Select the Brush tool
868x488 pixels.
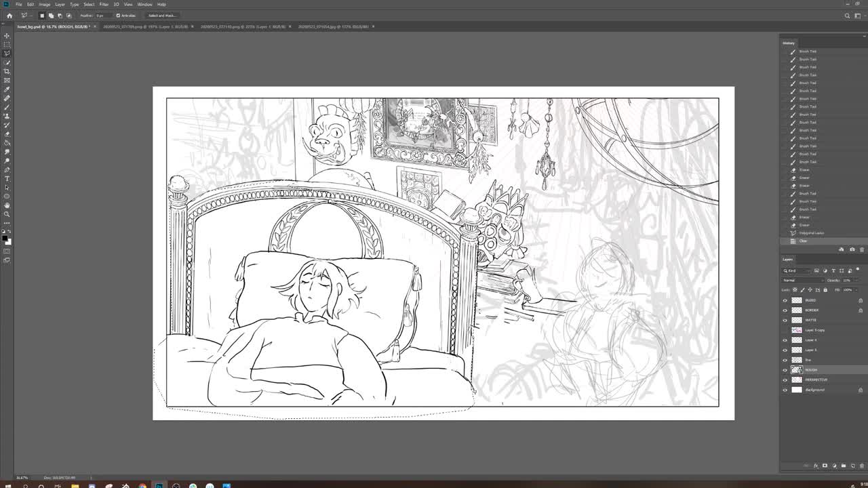click(x=7, y=108)
